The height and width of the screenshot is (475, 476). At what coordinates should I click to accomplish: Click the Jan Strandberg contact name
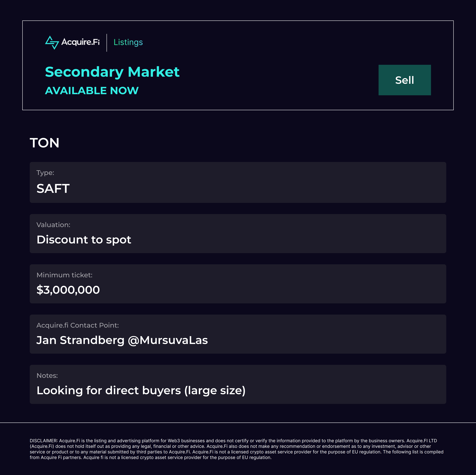point(81,340)
